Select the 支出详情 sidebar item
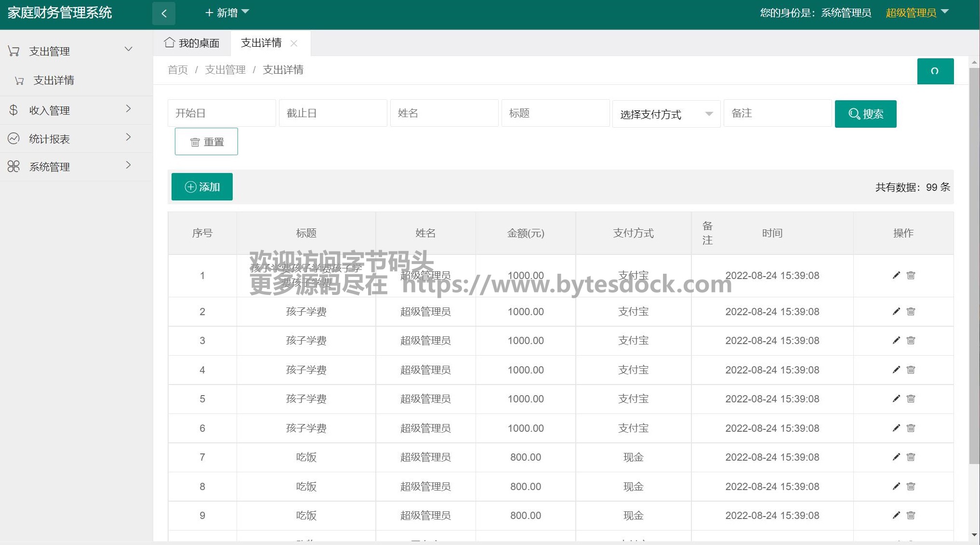The width and height of the screenshot is (980, 545). [53, 80]
